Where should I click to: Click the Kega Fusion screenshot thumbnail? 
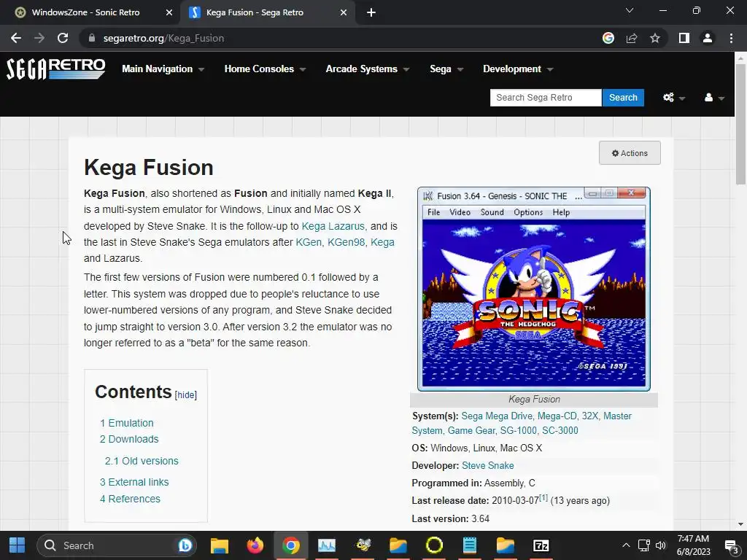[x=533, y=289]
